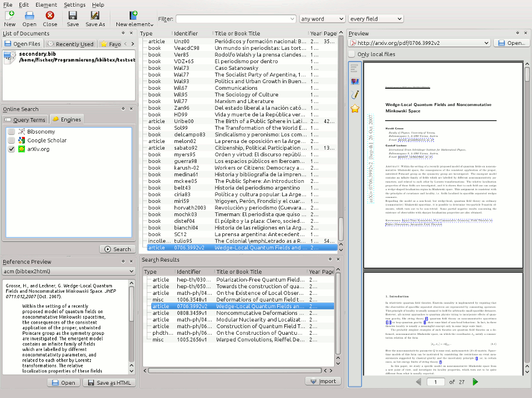Float the Online Search panel
The height and width of the screenshot is (398, 532).
pos(123,109)
